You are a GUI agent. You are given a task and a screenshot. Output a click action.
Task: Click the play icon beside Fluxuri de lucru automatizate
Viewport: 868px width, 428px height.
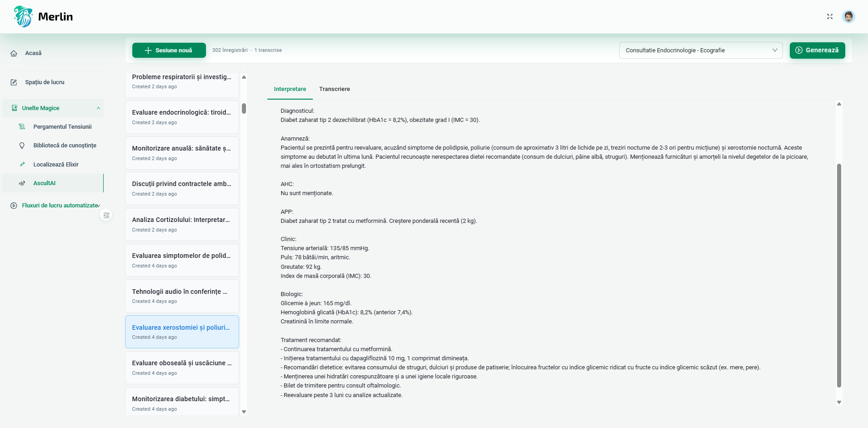[14, 206]
